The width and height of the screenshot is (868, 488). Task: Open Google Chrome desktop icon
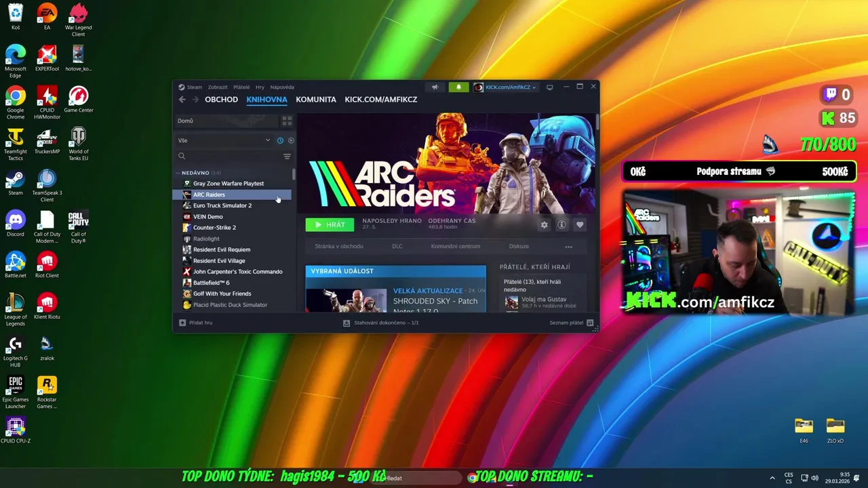point(16,102)
